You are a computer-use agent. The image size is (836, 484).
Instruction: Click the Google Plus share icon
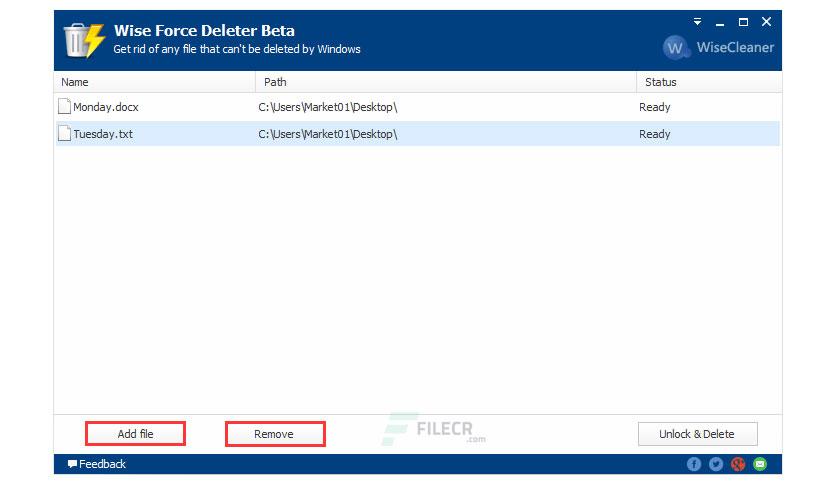[x=738, y=464]
